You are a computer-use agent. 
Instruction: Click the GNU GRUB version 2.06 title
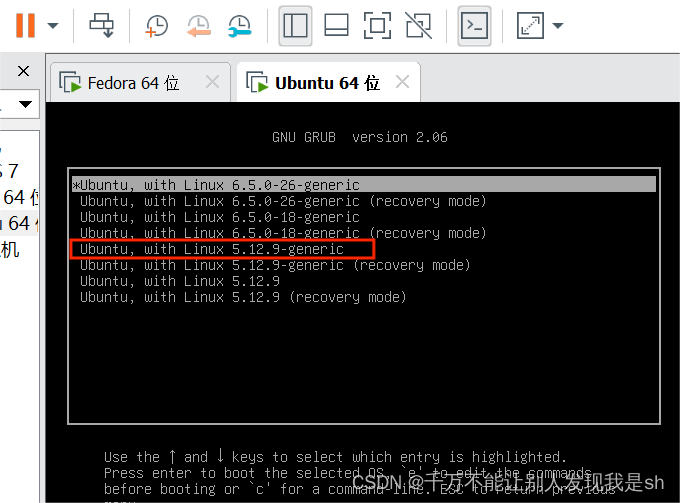click(x=360, y=137)
